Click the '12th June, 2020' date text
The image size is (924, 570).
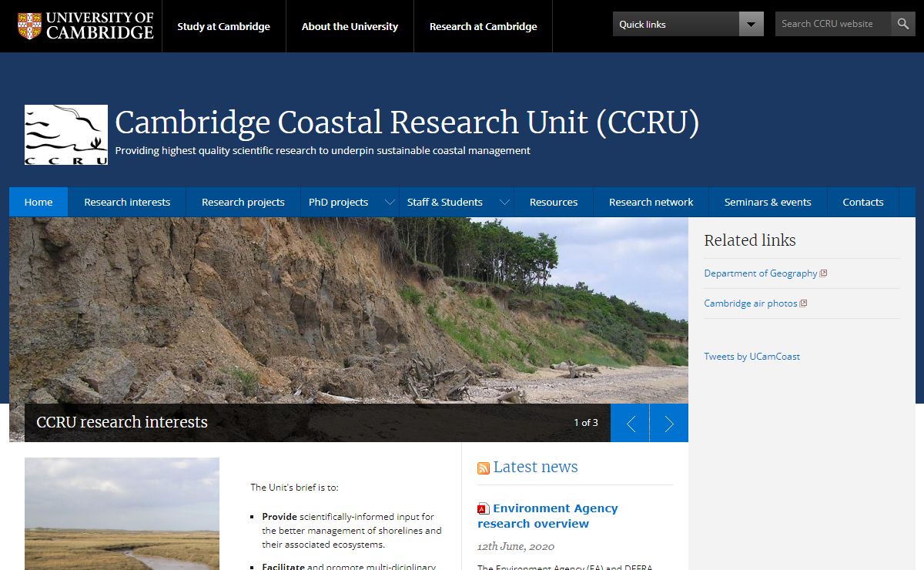pos(516,546)
